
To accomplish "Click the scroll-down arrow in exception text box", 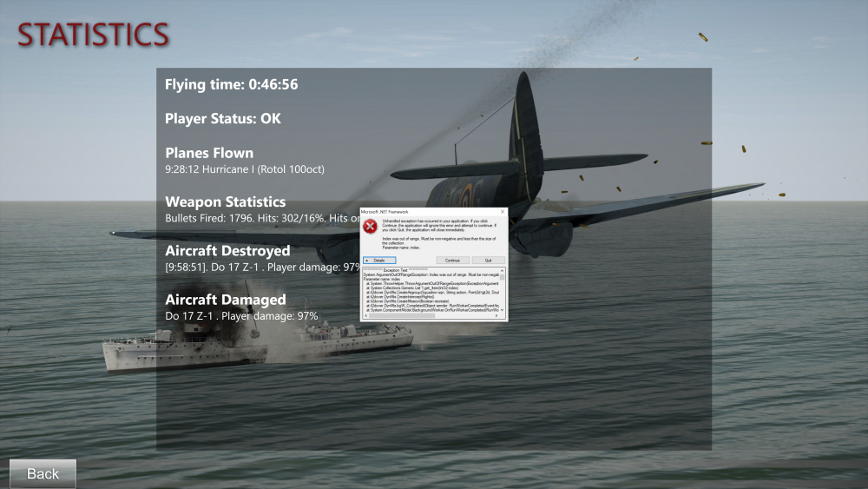I will point(502,310).
